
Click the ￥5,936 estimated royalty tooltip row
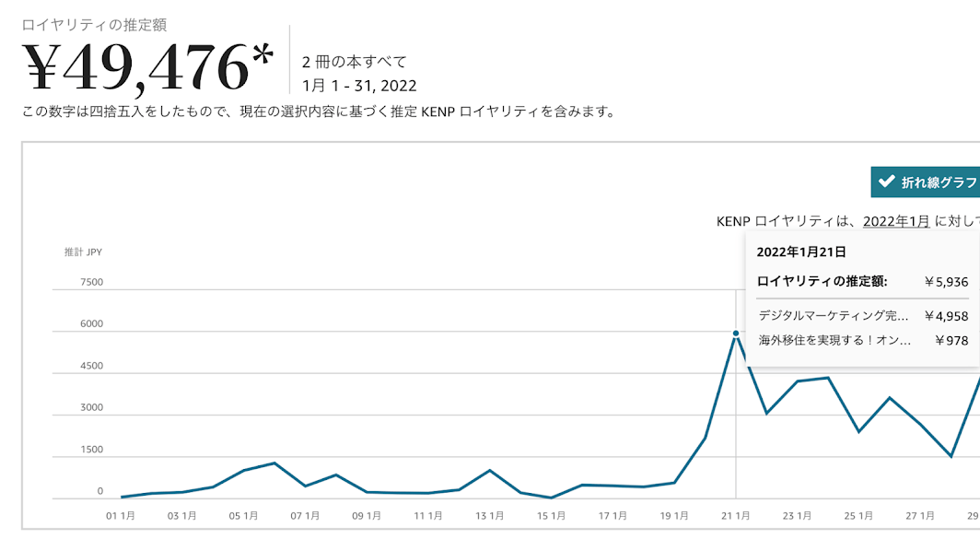862,281
